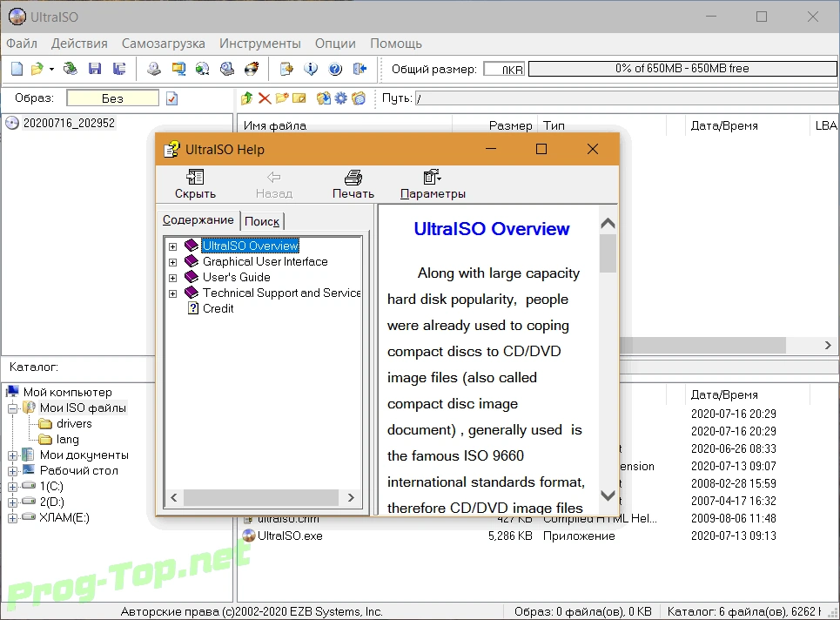This screenshot has height=620, width=840.
Task: Open the Опции menu
Action: (335, 44)
